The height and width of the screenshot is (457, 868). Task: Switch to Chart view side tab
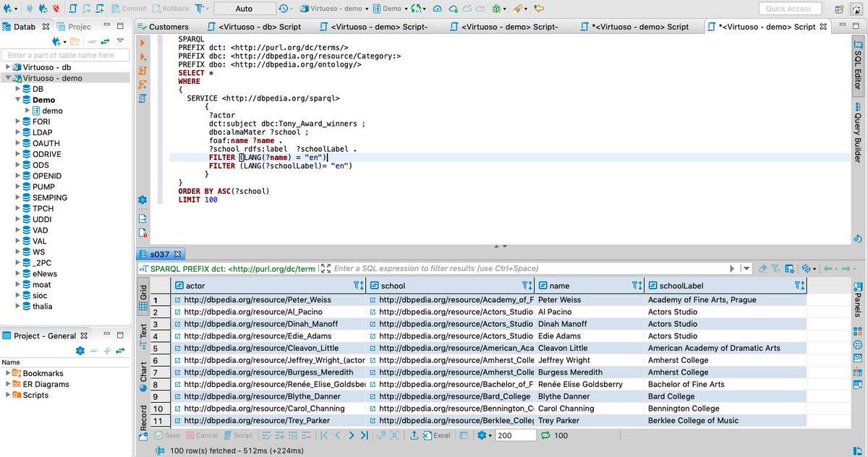click(143, 377)
